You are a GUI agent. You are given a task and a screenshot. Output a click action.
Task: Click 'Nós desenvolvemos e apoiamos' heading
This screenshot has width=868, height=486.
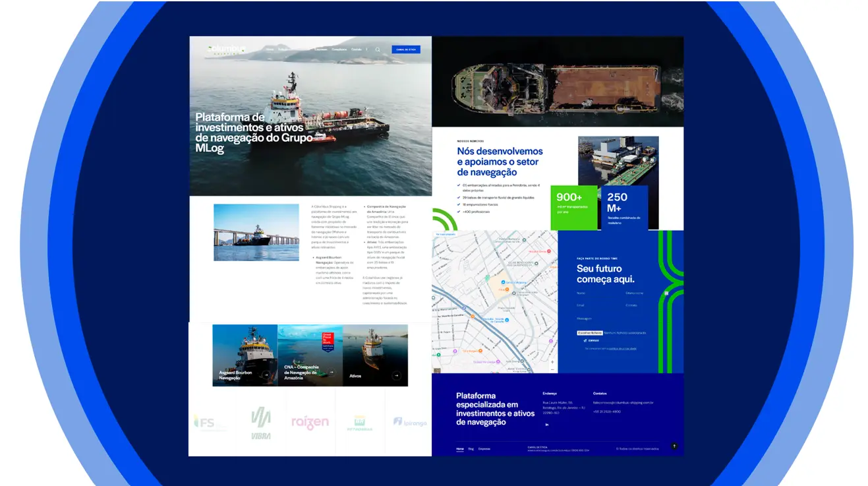tap(500, 162)
